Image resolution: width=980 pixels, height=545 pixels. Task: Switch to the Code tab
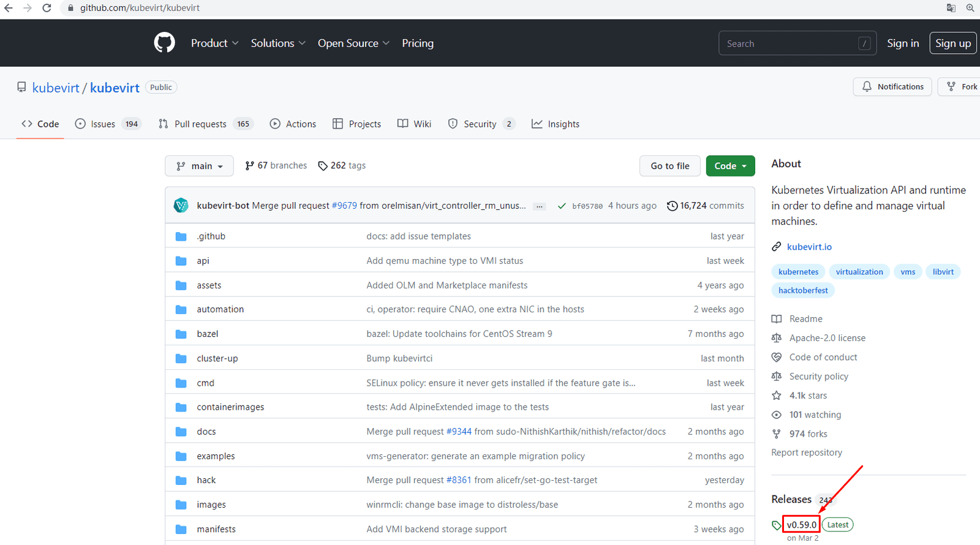(x=40, y=124)
